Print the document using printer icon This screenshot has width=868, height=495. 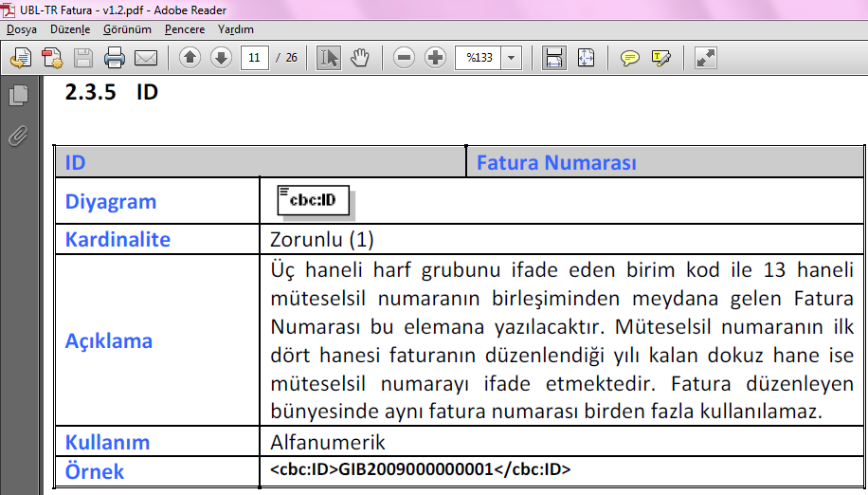pyautogui.click(x=115, y=58)
